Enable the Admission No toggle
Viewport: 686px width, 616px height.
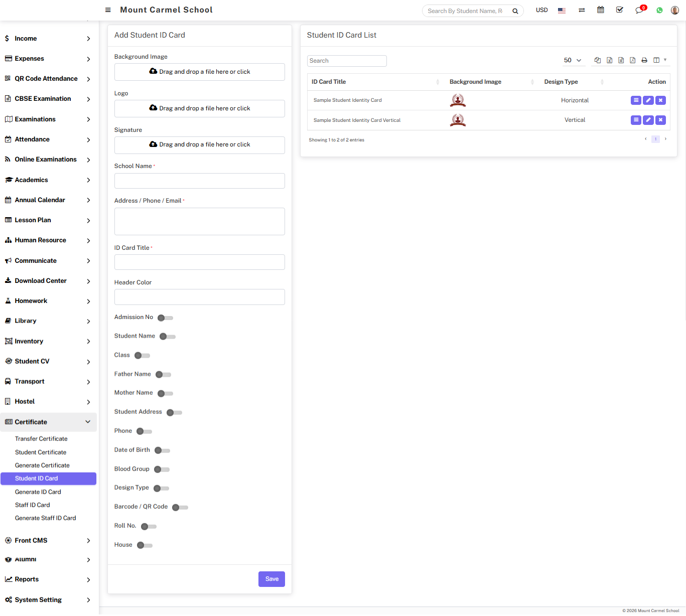165,318
